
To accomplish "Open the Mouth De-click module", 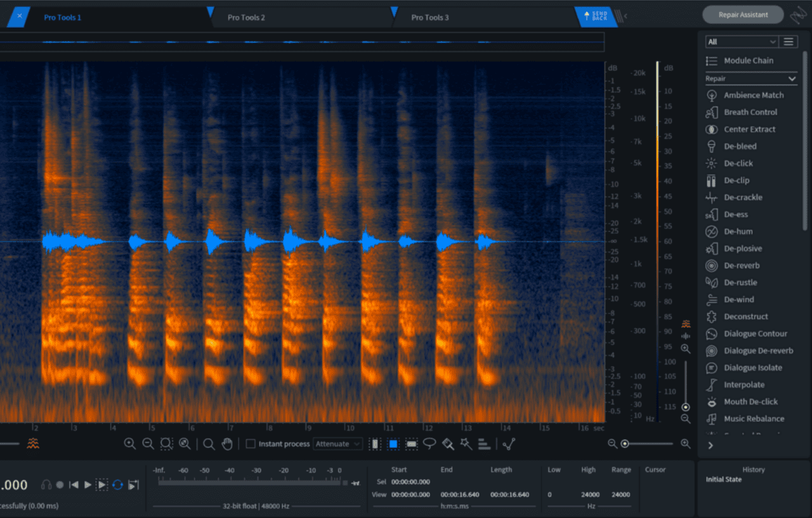I will click(742, 402).
